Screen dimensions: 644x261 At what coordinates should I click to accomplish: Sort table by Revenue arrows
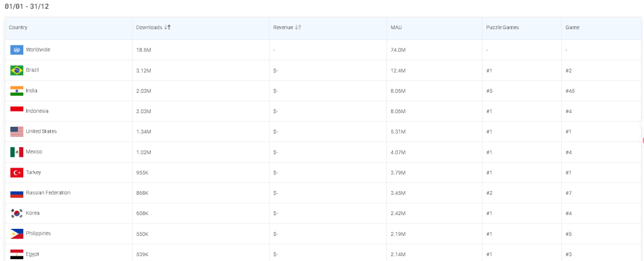(x=298, y=27)
